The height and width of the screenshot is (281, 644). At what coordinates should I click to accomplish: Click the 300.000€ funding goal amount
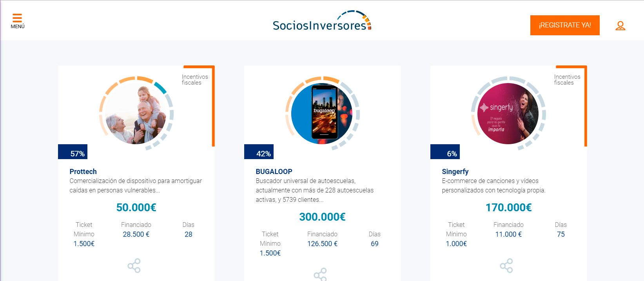[322, 217]
